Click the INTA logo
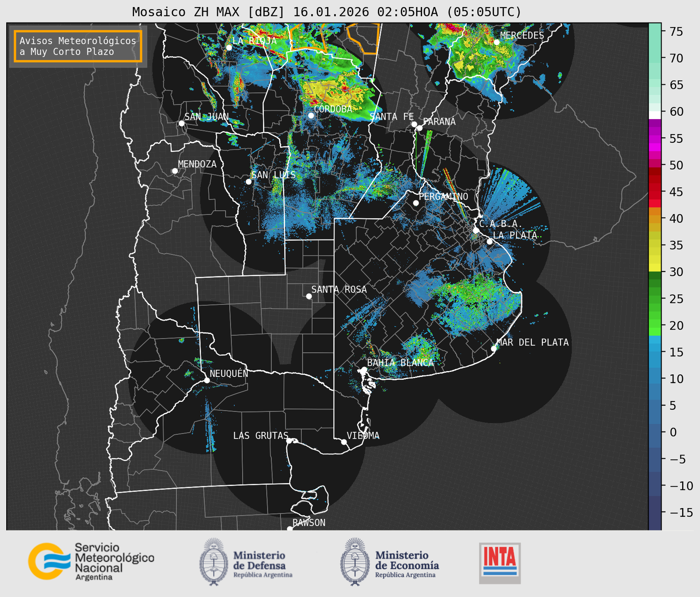This screenshot has height=597, width=700. point(500,563)
